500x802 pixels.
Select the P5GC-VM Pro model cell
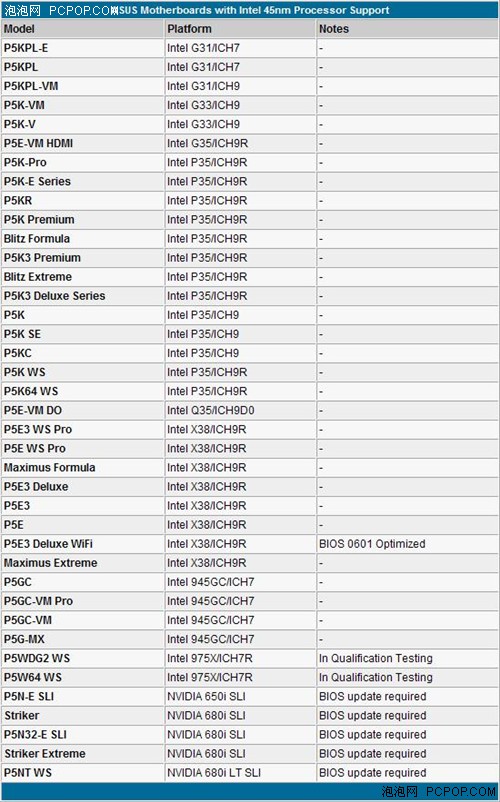(83, 601)
